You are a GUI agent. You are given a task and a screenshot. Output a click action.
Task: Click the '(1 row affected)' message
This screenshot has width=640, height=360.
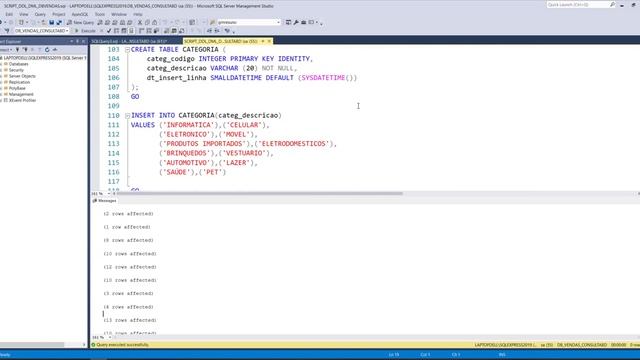[127, 227]
